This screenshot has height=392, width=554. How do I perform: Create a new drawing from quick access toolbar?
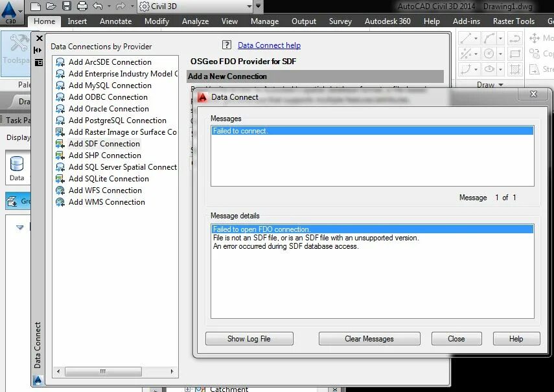[36, 6]
